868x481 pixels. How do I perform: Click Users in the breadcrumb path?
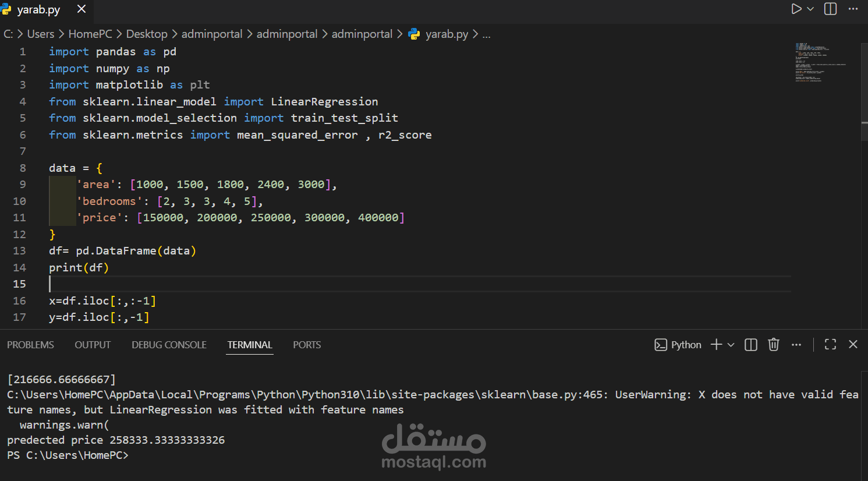pos(41,34)
